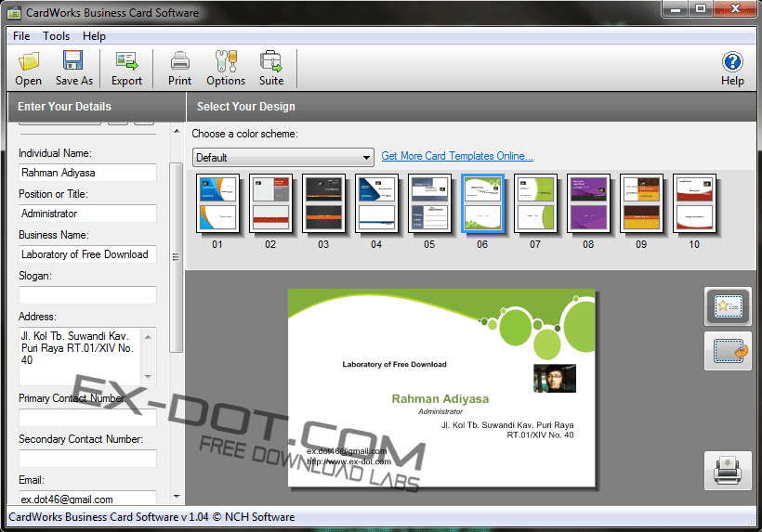Image resolution: width=762 pixels, height=532 pixels.
Task: Click the printer button beside card preview
Action: [x=728, y=471]
